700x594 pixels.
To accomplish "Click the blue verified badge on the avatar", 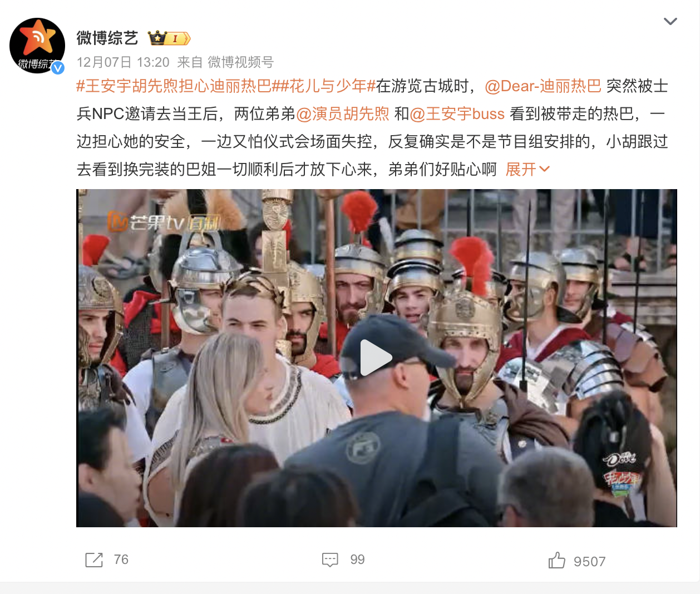I will click(x=58, y=68).
